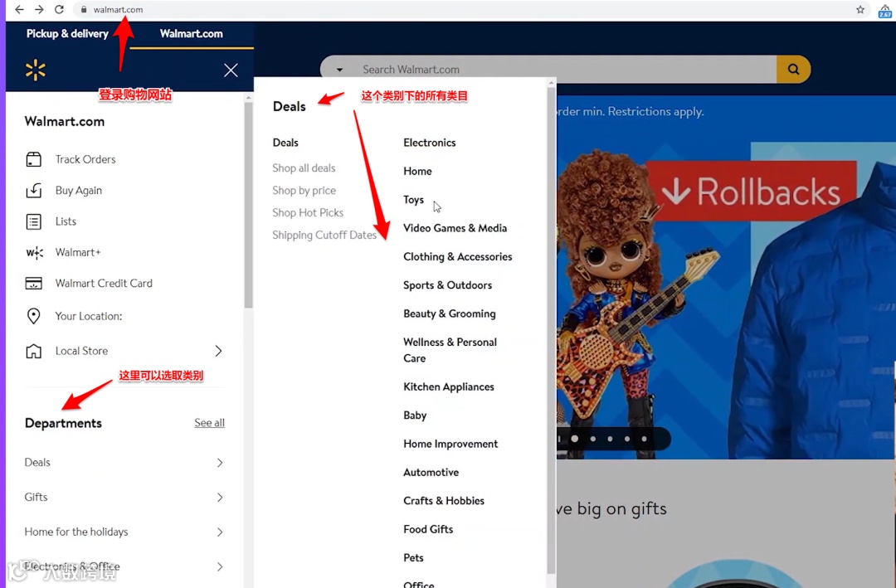Select Clothing & Accessories category
This screenshot has width=896, height=588.
click(x=457, y=256)
